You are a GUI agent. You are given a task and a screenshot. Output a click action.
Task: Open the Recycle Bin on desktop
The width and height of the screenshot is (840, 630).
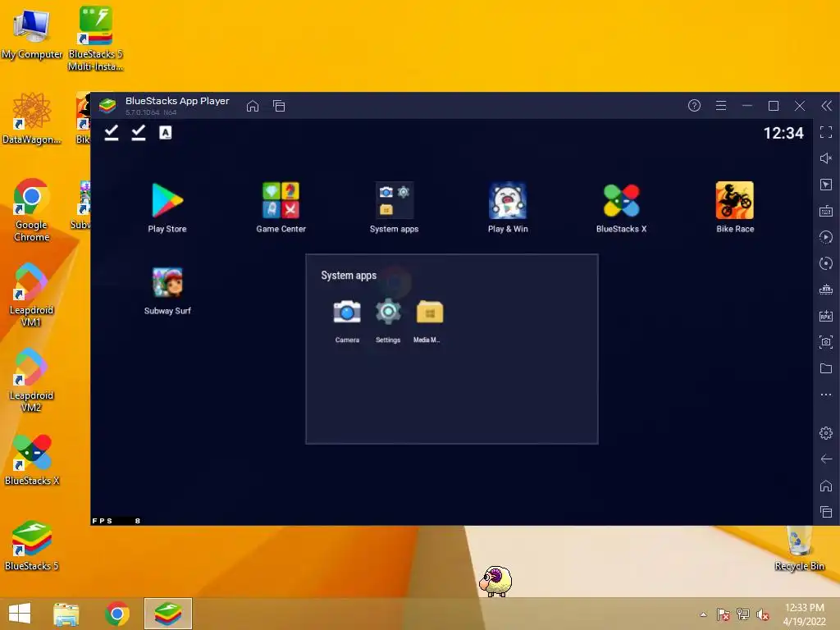pos(799,549)
